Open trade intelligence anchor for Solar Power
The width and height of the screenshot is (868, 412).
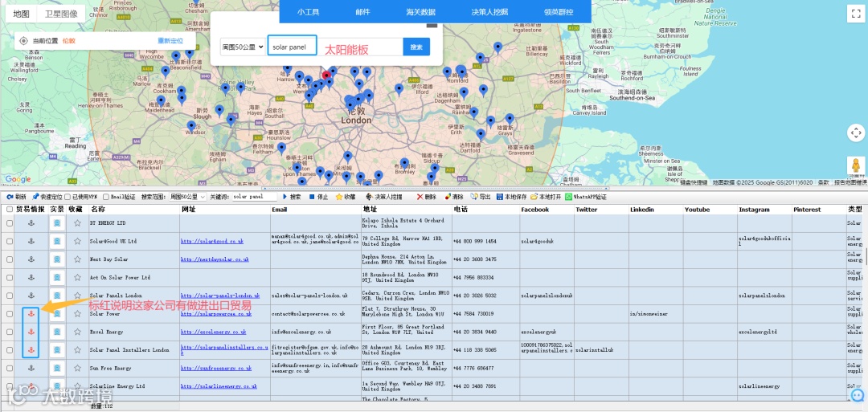[31, 314]
